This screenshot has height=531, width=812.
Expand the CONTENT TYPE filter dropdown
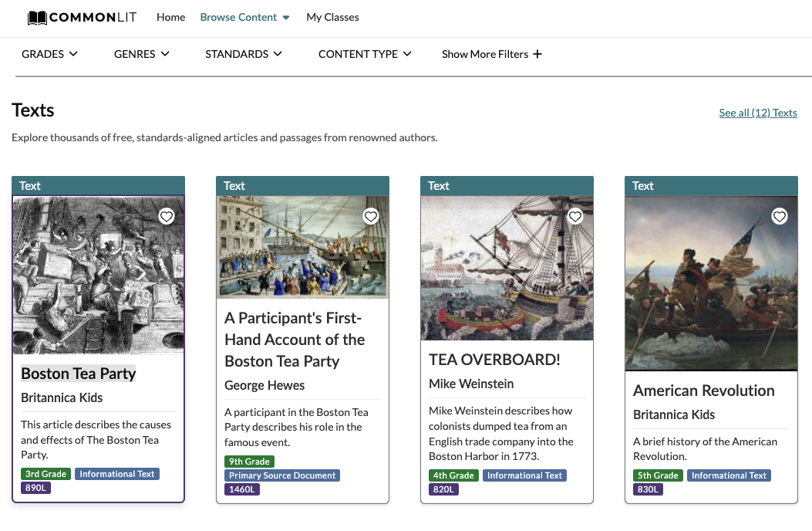coord(365,54)
